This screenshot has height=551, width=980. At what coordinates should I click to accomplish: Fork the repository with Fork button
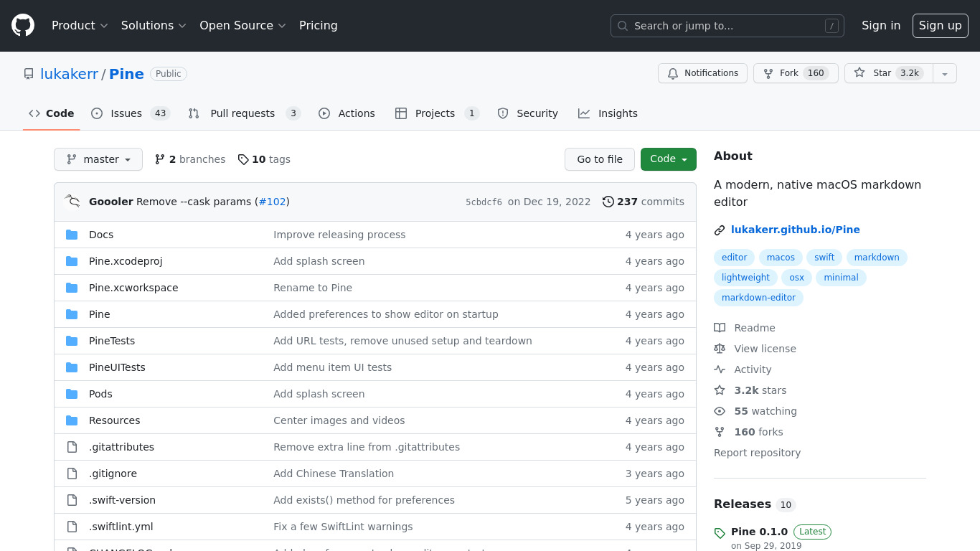796,73
